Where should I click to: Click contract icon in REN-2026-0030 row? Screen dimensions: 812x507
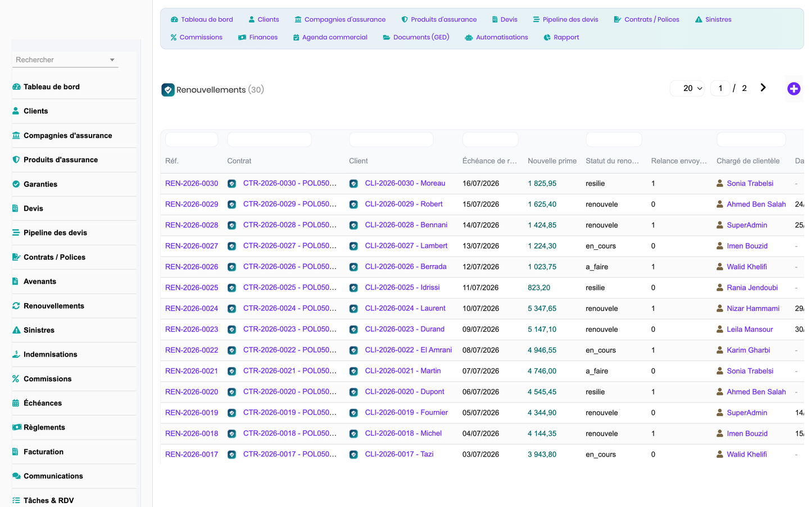[232, 184]
